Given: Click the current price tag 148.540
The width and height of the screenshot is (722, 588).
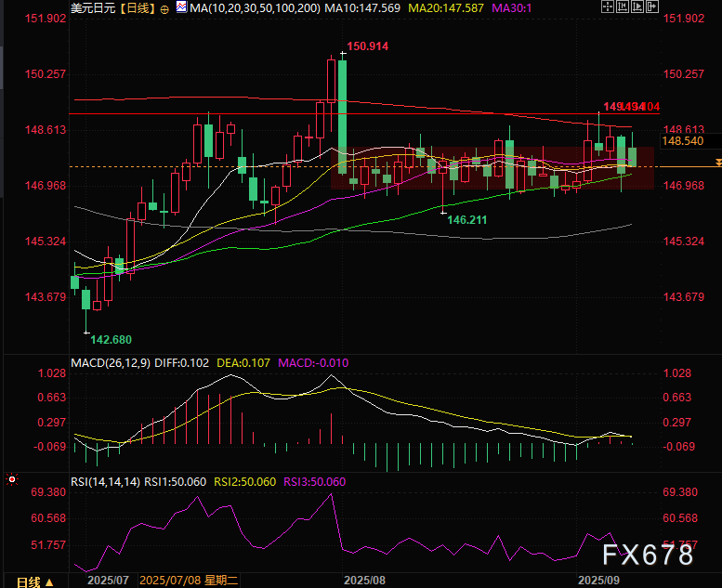Looking at the screenshot, I should point(682,141).
